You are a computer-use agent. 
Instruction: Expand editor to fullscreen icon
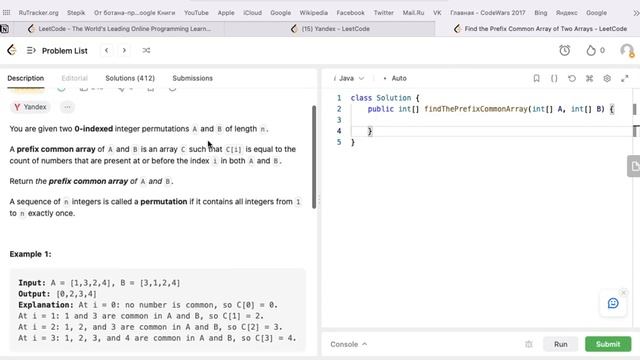point(624,78)
